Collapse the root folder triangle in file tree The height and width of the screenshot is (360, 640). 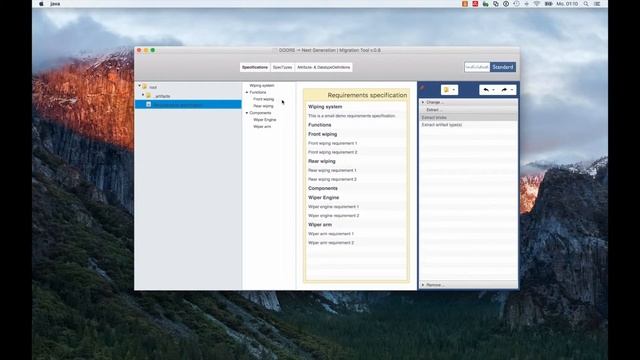[x=140, y=86]
